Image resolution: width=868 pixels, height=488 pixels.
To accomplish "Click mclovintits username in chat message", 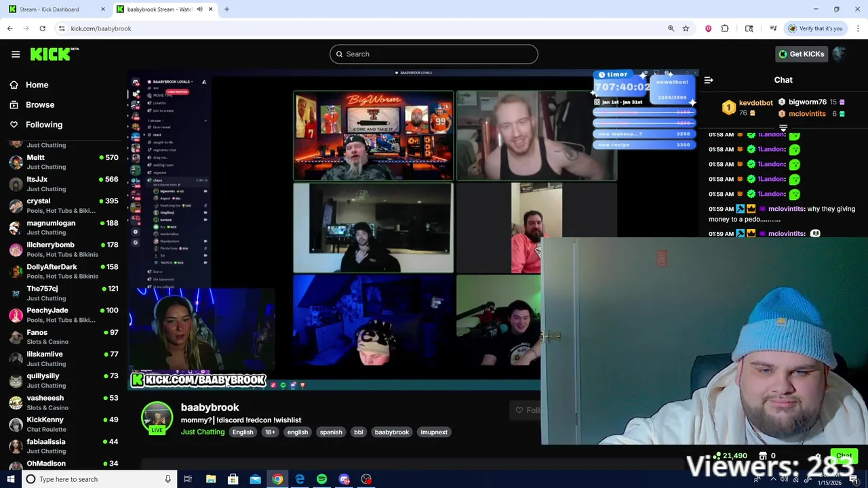I will [x=786, y=209].
